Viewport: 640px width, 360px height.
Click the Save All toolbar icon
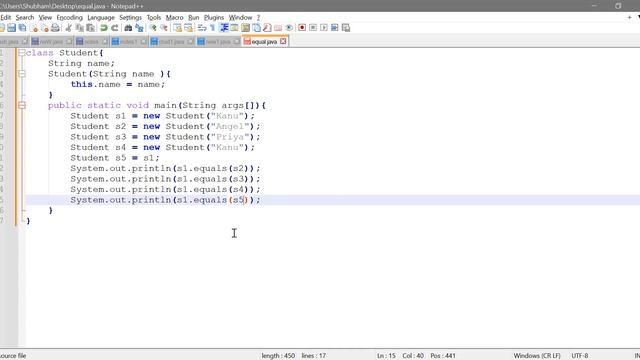[x=22, y=28]
